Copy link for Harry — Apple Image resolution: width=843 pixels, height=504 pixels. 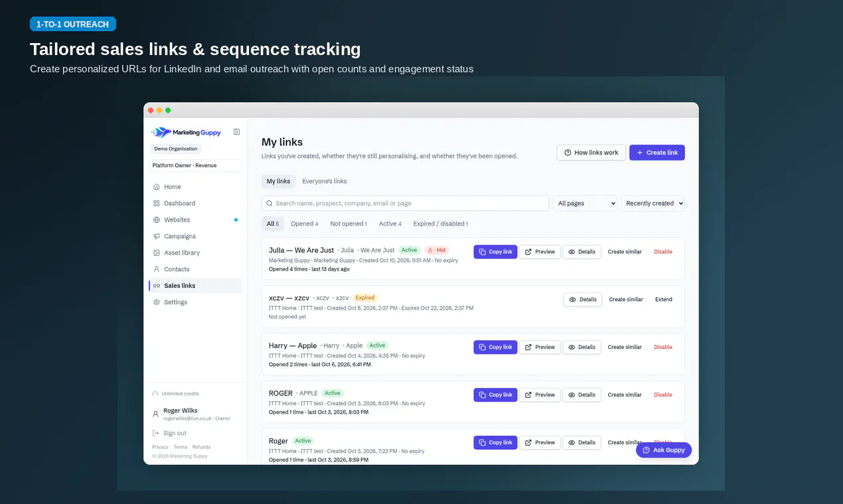click(495, 347)
